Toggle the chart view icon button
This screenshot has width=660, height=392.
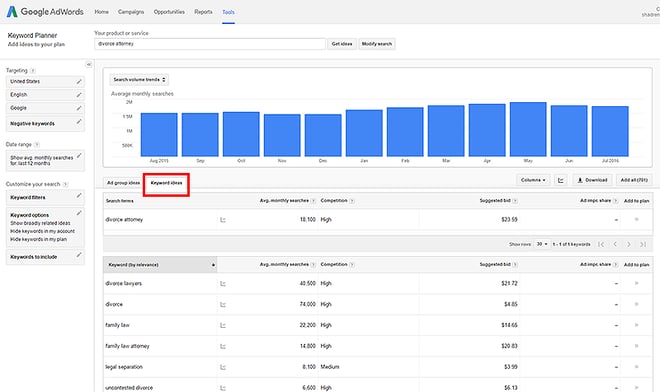(x=561, y=180)
